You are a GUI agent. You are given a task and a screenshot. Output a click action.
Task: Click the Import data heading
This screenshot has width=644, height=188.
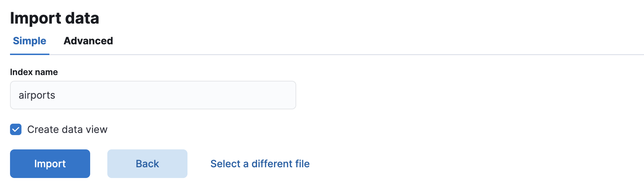click(55, 18)
